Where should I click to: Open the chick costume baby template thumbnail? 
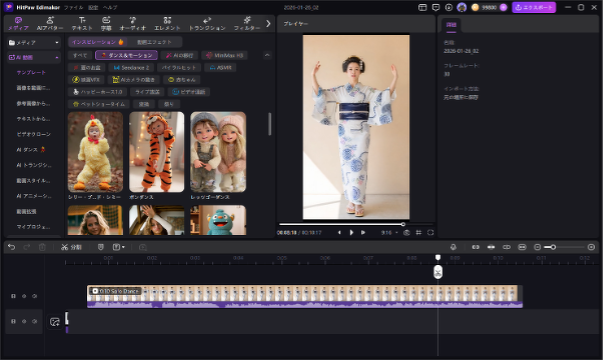tap(96, 152)
